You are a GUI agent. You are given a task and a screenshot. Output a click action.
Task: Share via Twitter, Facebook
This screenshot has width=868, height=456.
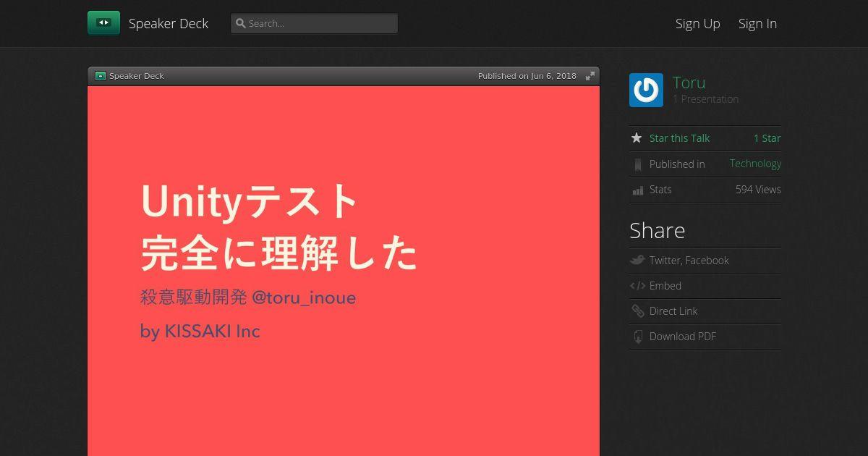(x=689, y=261)
